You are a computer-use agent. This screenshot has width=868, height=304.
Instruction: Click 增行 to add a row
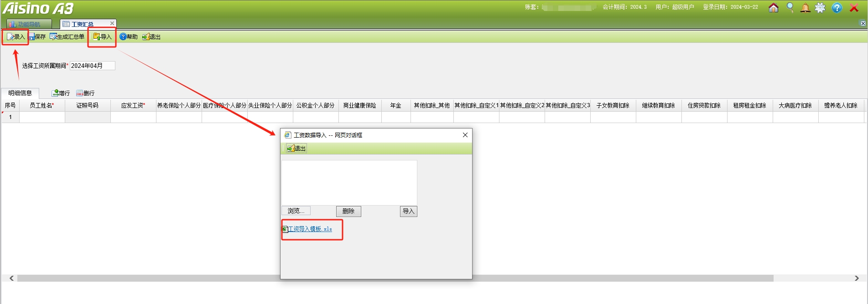[x=61, y=93]
